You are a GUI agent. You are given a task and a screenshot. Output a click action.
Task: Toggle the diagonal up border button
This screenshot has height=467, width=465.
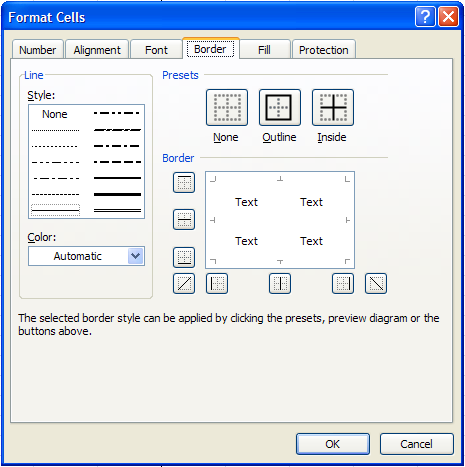pyautogui.click(x=184, y=283)
